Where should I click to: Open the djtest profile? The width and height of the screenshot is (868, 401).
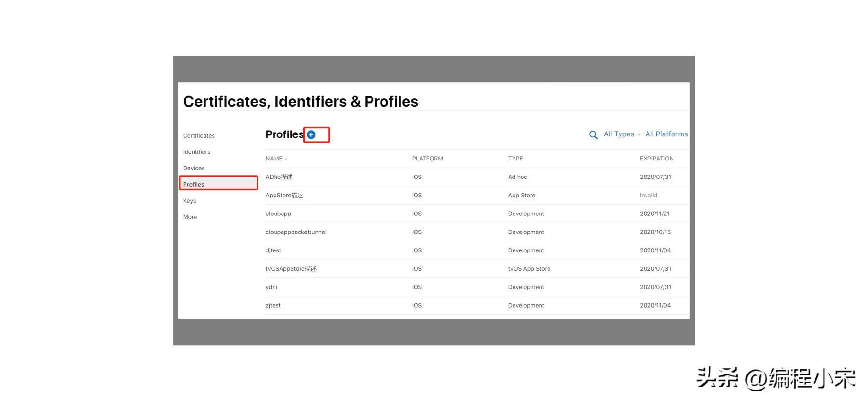[x=273, y=250]
